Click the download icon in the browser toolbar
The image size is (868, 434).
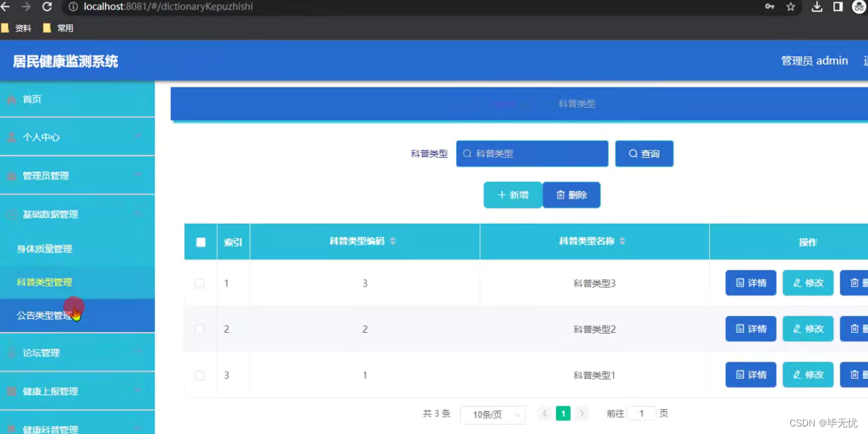817,7
